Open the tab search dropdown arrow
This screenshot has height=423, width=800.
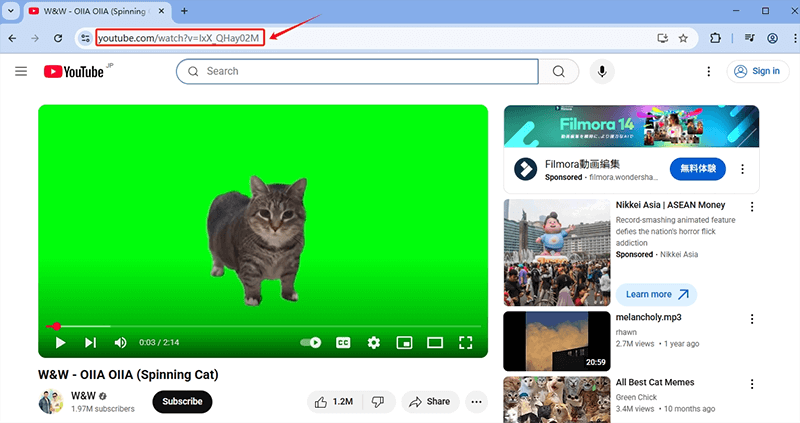pyautogui.click(x=10, y=11)
